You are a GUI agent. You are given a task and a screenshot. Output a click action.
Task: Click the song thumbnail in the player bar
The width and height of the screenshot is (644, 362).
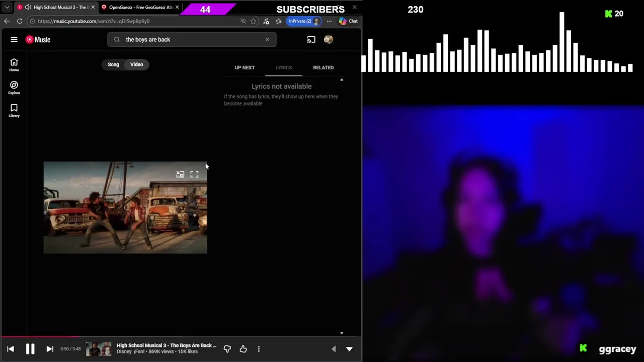tap(99, 349)
